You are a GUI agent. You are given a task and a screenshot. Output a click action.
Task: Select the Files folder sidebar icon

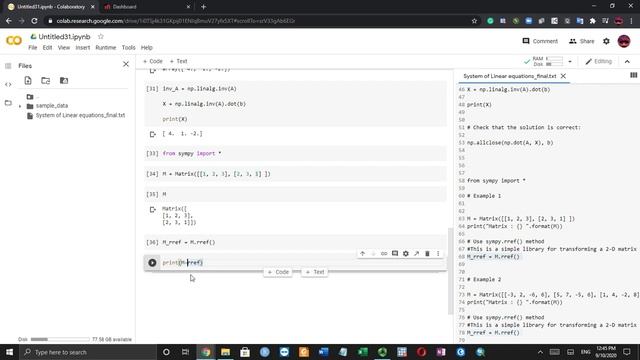coord(8,103)
